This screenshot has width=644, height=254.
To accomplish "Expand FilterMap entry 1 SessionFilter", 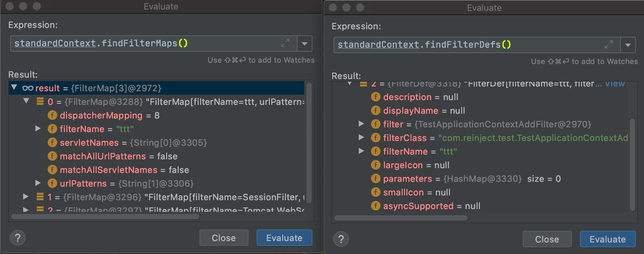I will coord(26,196).
